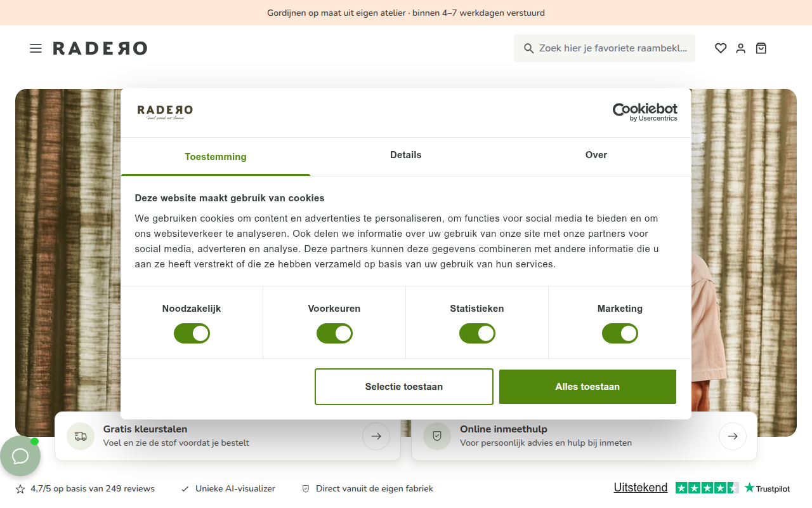
Task: Switch to the Details tab
Action: pyautogui.click(x=406, y=156)
